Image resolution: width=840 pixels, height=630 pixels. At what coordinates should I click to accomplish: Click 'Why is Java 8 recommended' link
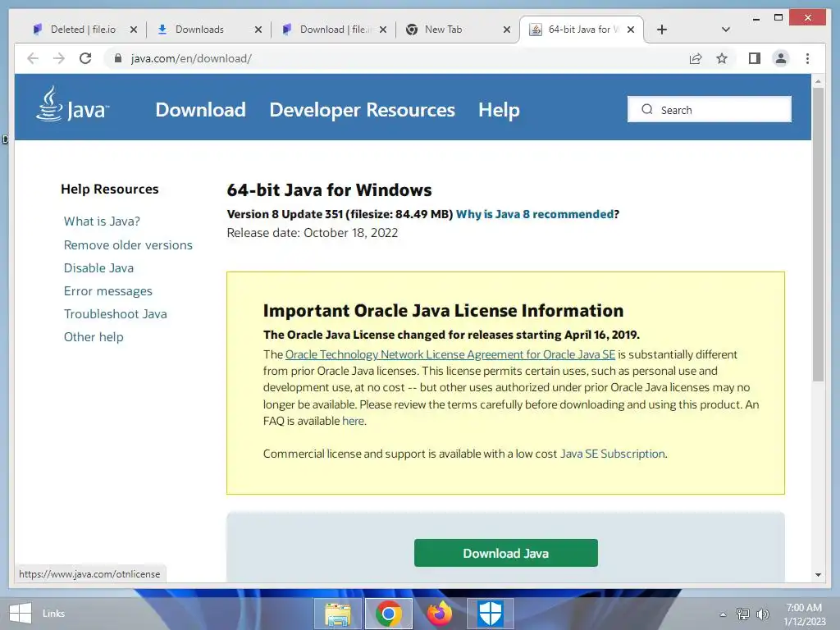(535, 214)
